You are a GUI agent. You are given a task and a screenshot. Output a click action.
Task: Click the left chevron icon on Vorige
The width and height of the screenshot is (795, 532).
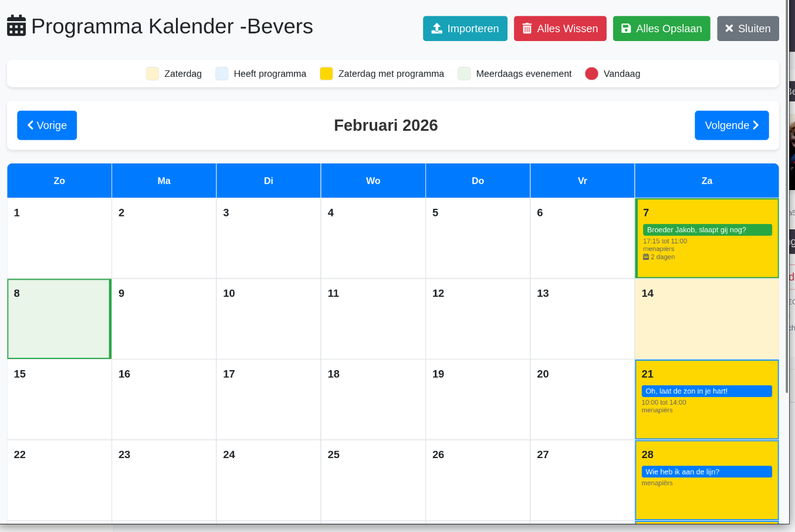click(x=31, y=125)
